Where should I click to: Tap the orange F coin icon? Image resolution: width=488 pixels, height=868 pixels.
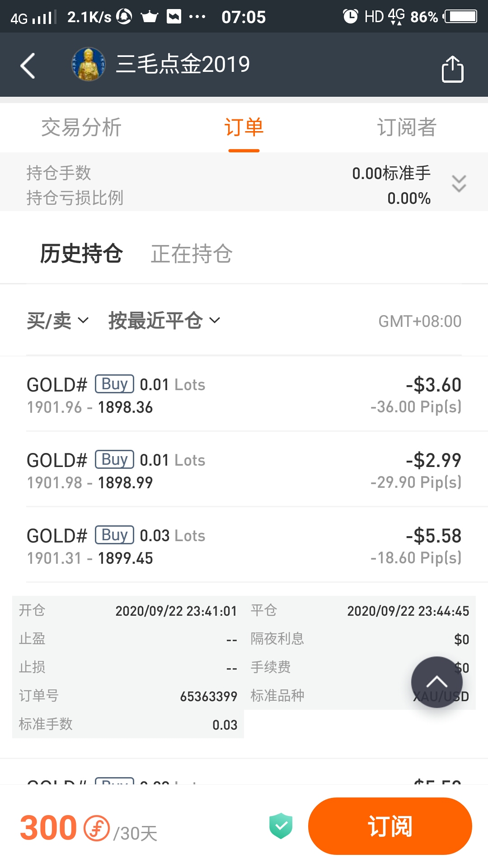pyautogui.click(x=97, y=828)
